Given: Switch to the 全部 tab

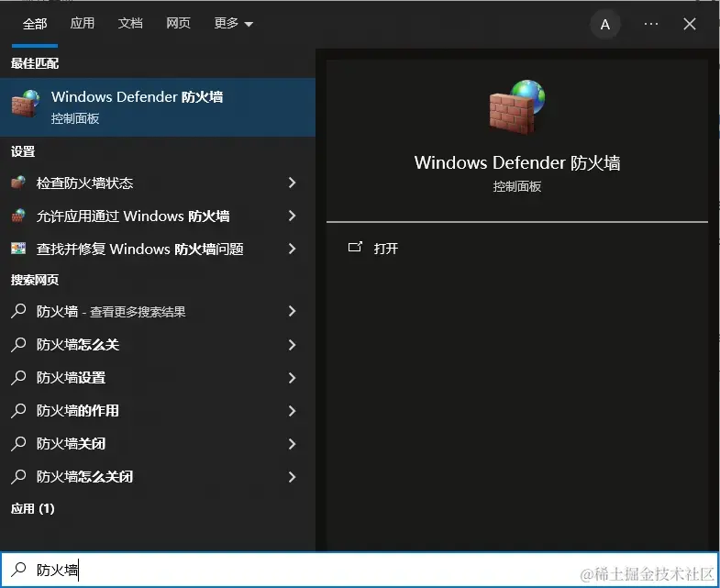Looking at the screenshot, I should (35, 24).
